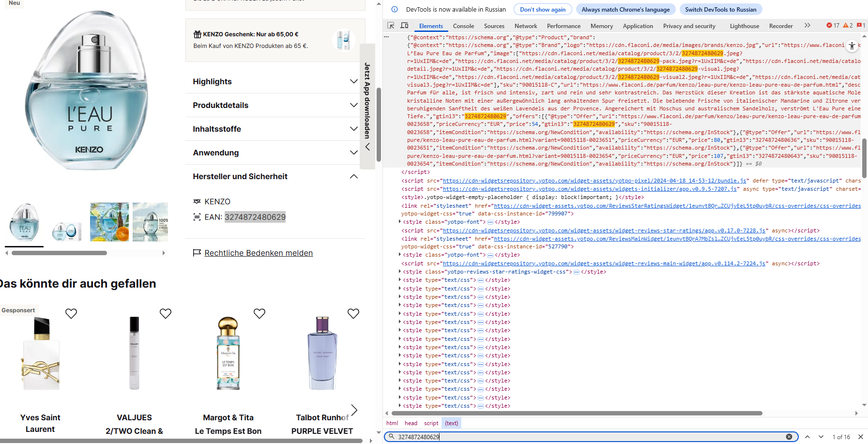Click the thumbnail gallery horizontal scrollbar
The image size is (868, 444).
(59, 253)
